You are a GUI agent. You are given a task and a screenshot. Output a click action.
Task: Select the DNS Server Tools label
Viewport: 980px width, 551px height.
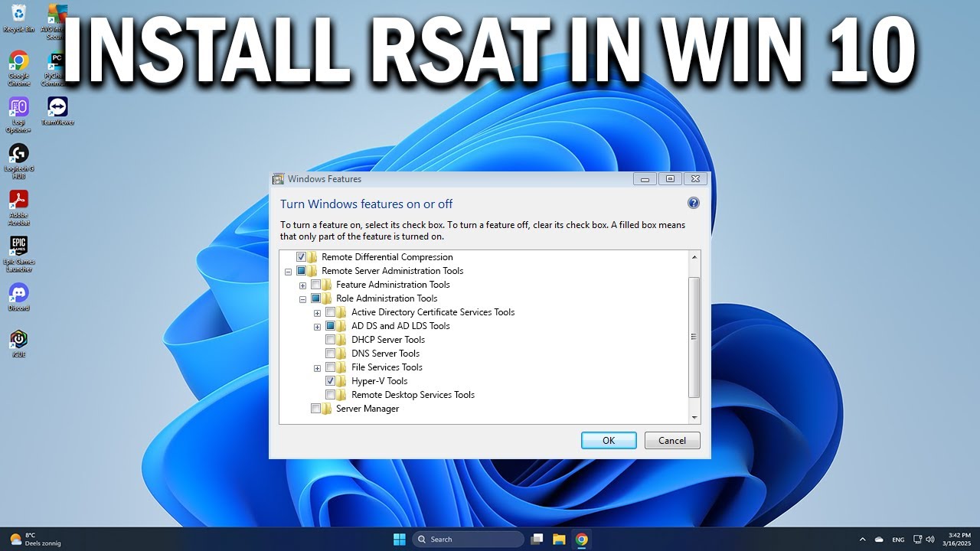(386, 354)
